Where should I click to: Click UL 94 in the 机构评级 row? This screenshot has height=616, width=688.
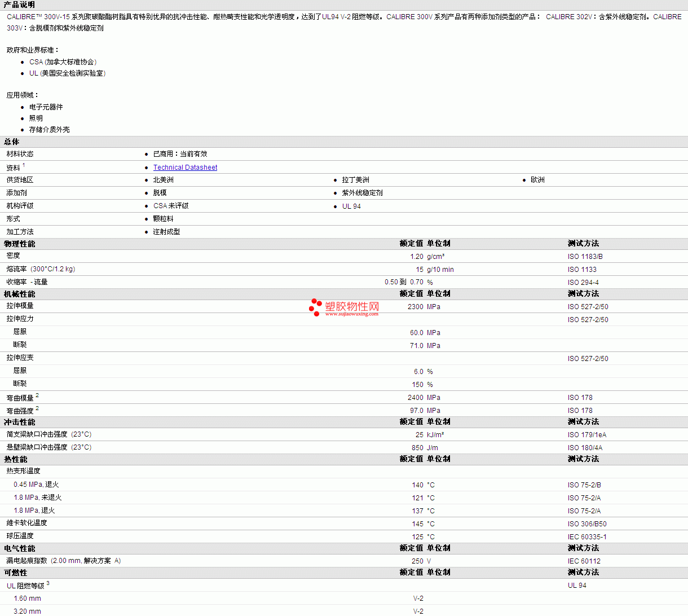pos(351,206)
